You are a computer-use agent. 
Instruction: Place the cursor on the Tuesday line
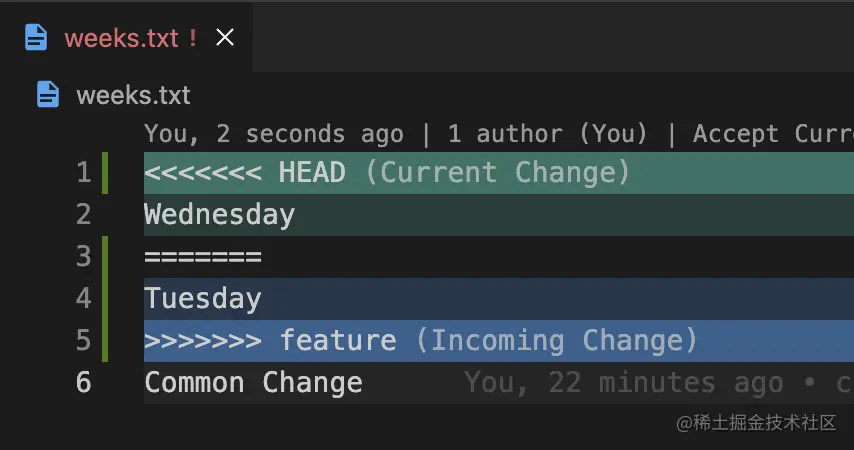203,299
